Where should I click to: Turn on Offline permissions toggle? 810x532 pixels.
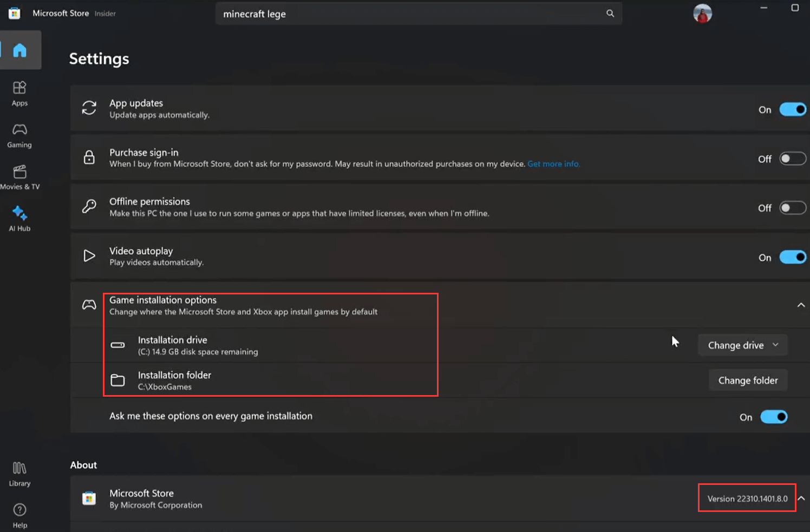(x=792, y=208)
